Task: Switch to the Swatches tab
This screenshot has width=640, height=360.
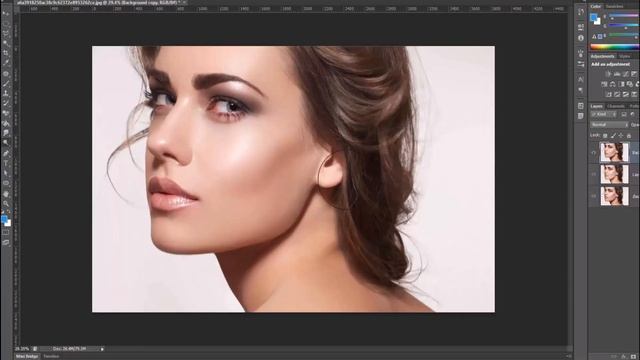Action: pos(614,6)
